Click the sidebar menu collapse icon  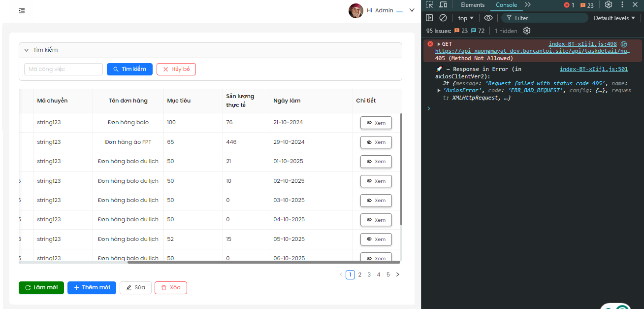(22, 10)
